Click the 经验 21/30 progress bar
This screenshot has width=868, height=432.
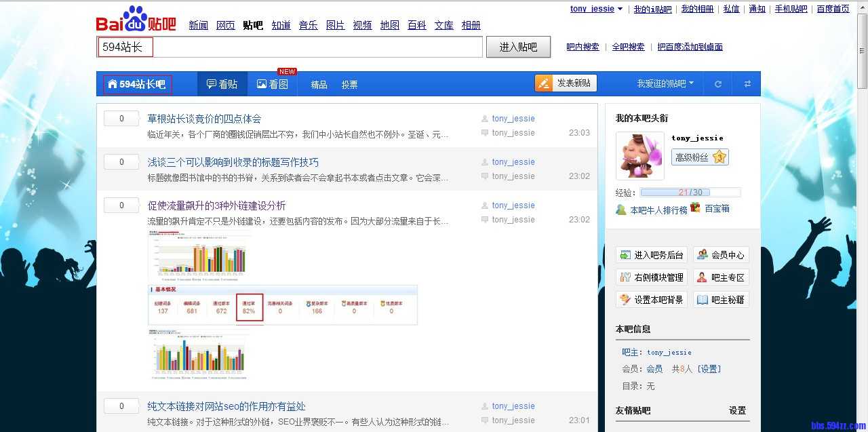click(x=690, y=192)
